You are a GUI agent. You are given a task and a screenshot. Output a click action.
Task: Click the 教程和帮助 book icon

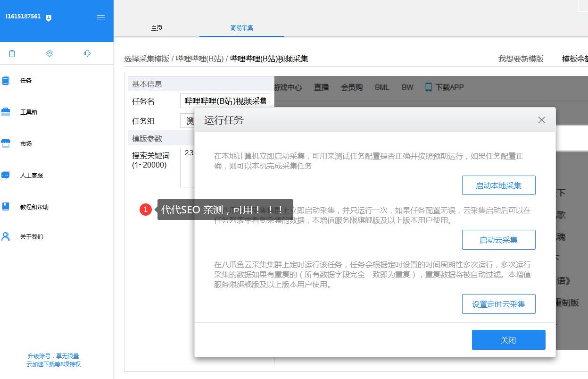pyautogui.click(x=6, y=207)
